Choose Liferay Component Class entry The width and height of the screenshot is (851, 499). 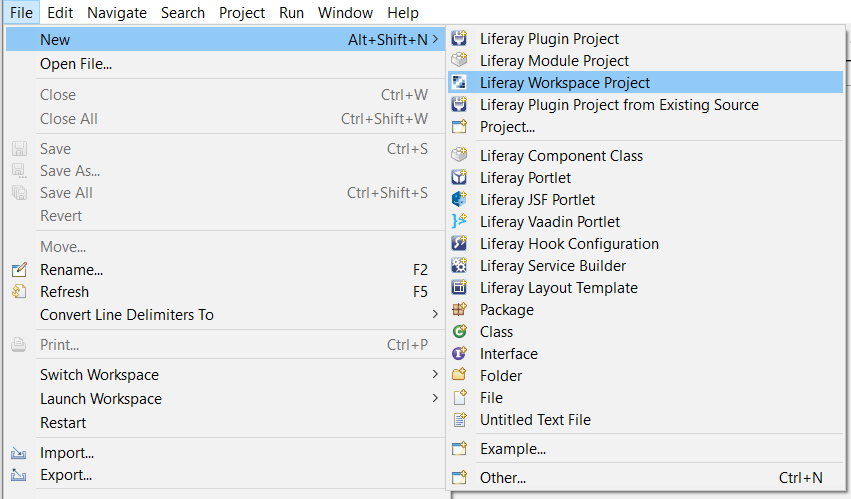coord(646,155)
